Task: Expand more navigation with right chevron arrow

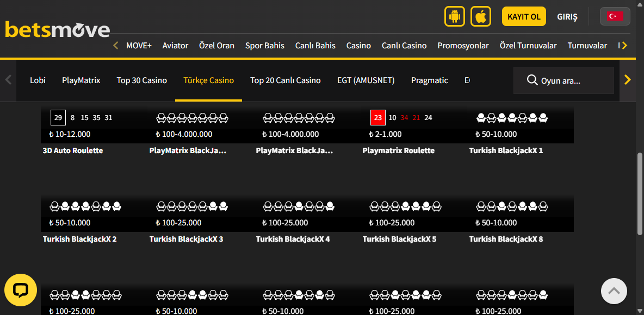Action: tap(624, 46)
